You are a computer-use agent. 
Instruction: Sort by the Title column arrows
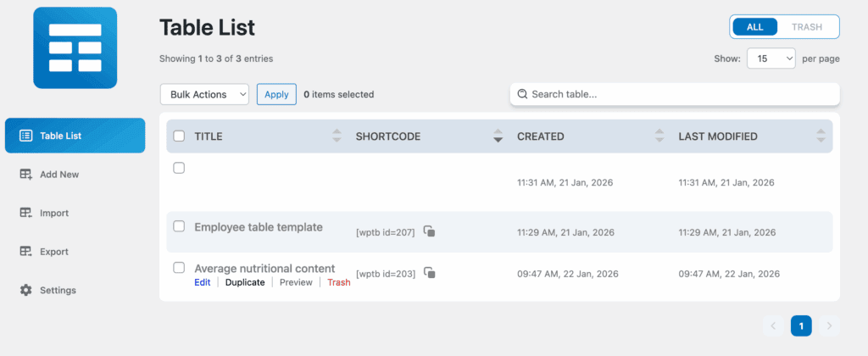[337, 136]
